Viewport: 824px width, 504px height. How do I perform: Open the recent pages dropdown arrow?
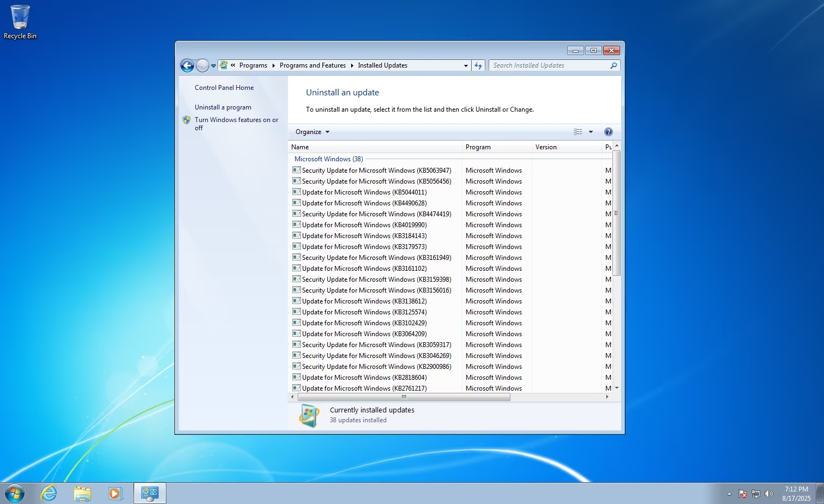click(x=213, y=66)
